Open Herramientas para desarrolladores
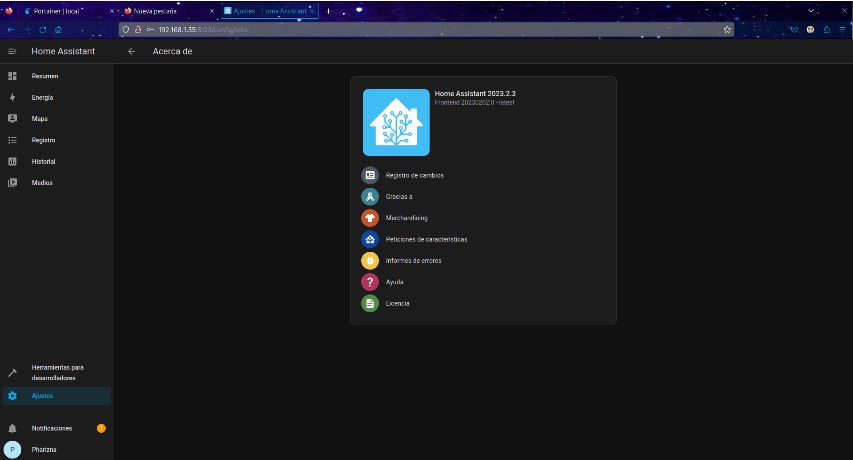This screenshot has width=853, height=460. coord(57,373)
